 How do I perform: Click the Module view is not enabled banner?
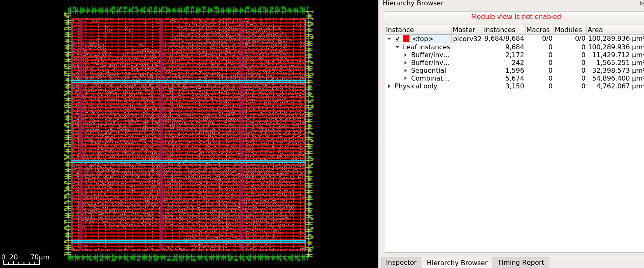click(x=516, y=16)
